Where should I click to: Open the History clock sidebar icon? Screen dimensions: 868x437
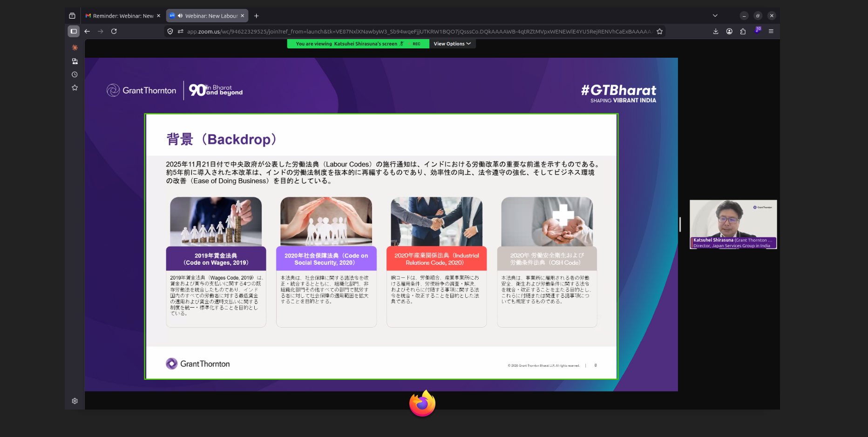tap(75, 74)
